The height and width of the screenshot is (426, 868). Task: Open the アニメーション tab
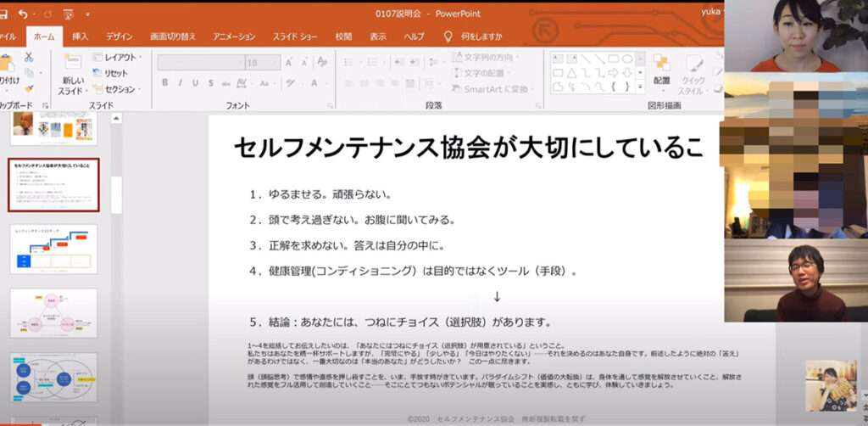(234, 36)
